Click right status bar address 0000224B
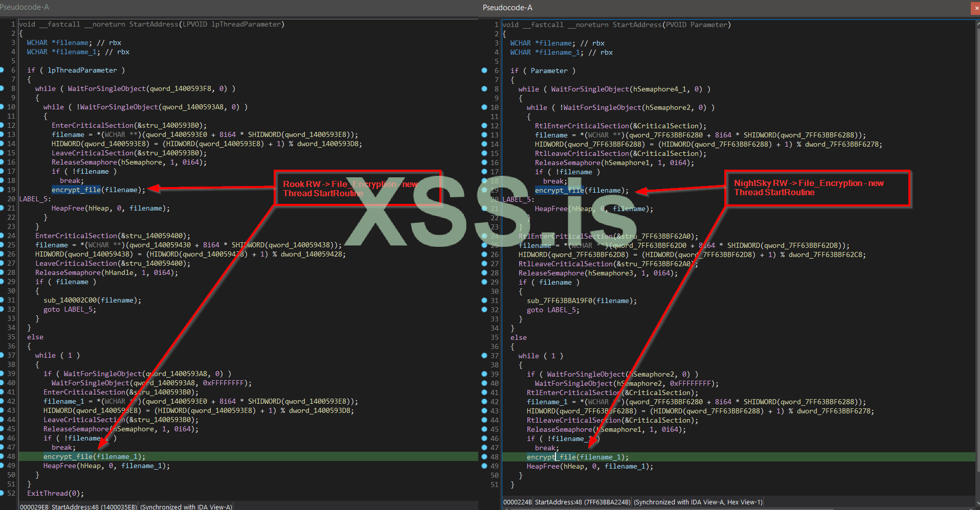The width and height of the screenshot is (980, 510). 518,502
